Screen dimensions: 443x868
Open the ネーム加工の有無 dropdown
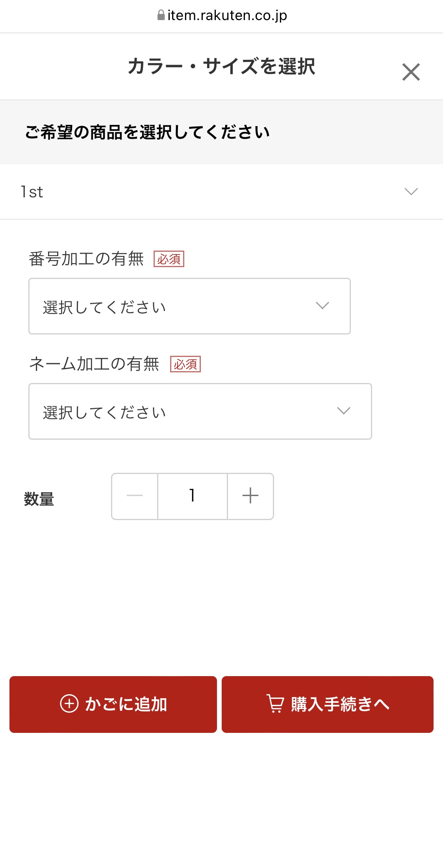(x=200, y=411)
